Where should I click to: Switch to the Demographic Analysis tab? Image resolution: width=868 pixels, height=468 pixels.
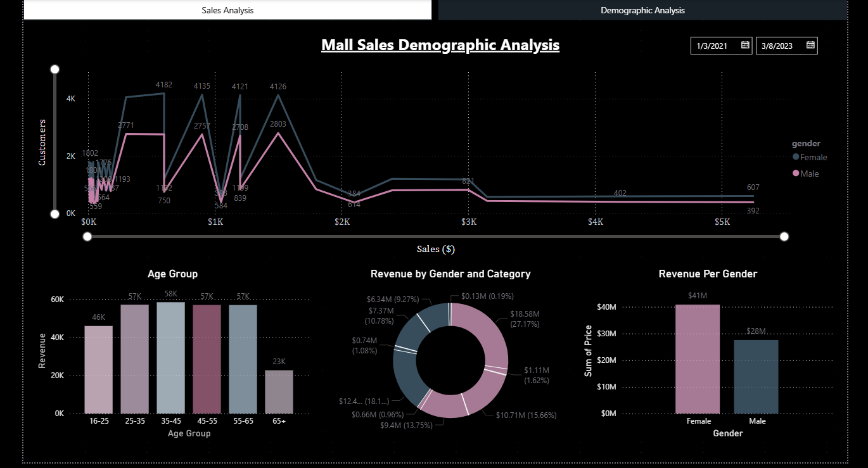pyautogui.click(x=642, y=9)
